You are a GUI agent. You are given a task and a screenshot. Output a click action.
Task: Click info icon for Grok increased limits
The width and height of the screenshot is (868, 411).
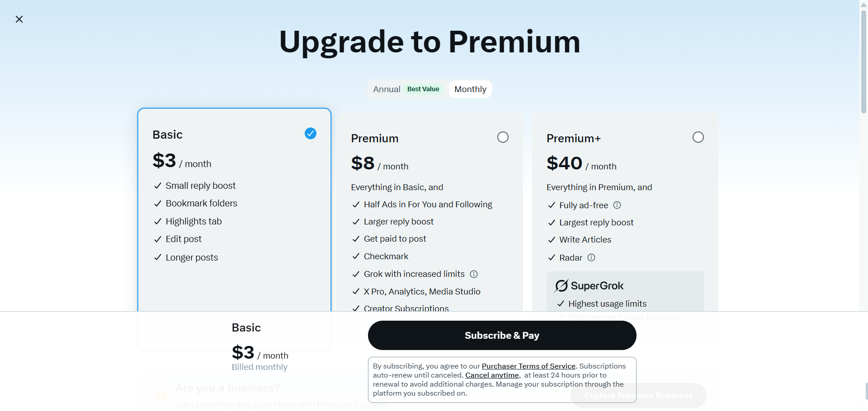[474, 274]
